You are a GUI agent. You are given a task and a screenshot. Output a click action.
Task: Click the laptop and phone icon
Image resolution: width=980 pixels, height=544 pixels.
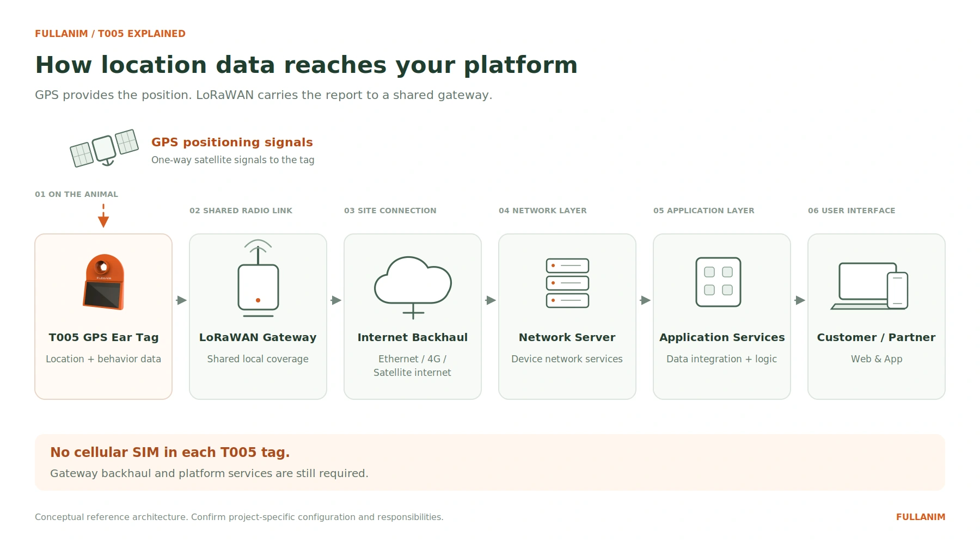[x=869, y=286]
